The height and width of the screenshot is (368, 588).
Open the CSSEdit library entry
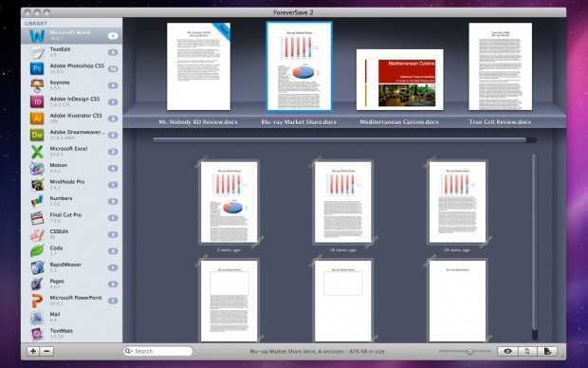pos(72,234)
